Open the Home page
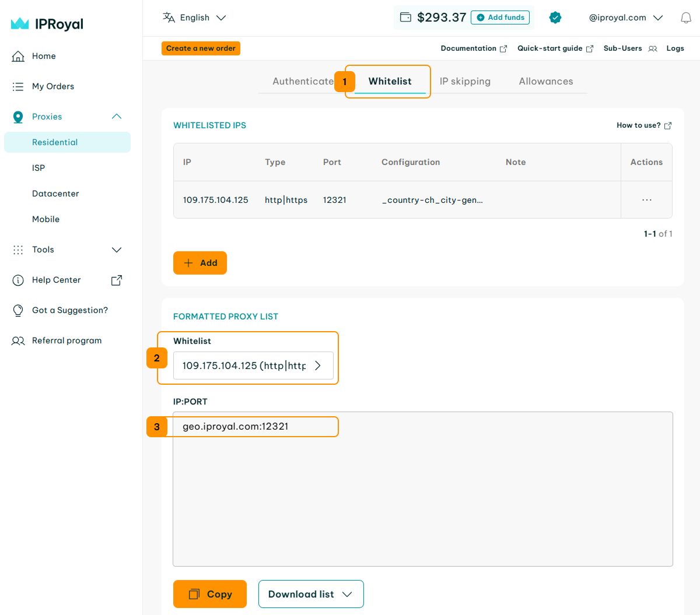Image resolution: width=700 pixels, height=615 pixels. (x=44, y=56)
